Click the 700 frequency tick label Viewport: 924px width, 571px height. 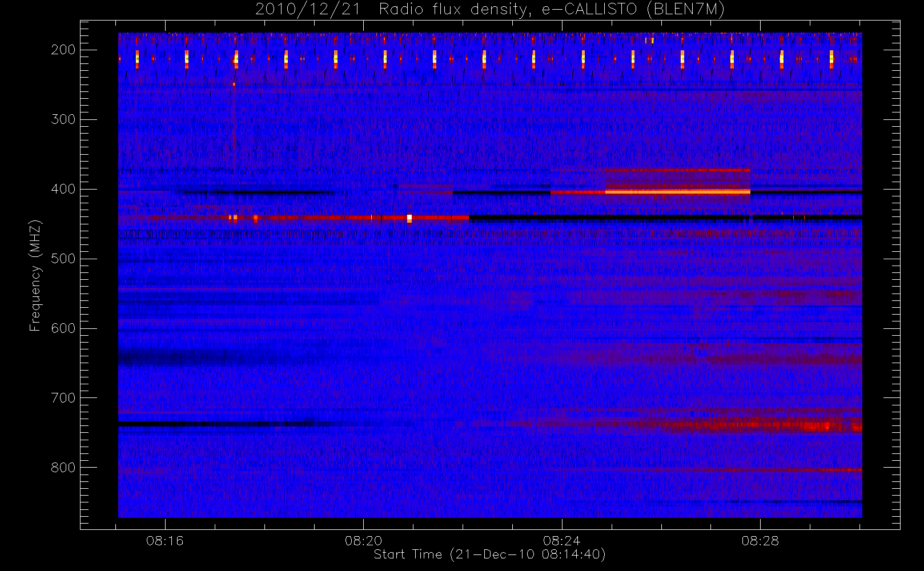[63, 398]
